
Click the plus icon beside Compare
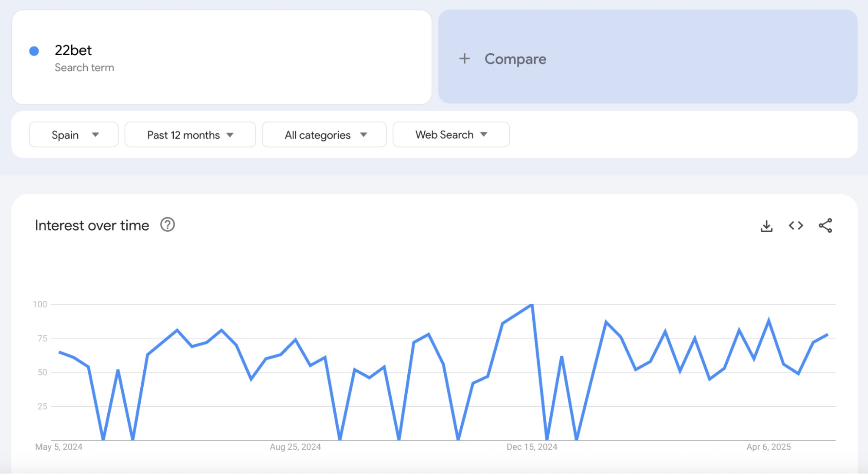[465, 59]
